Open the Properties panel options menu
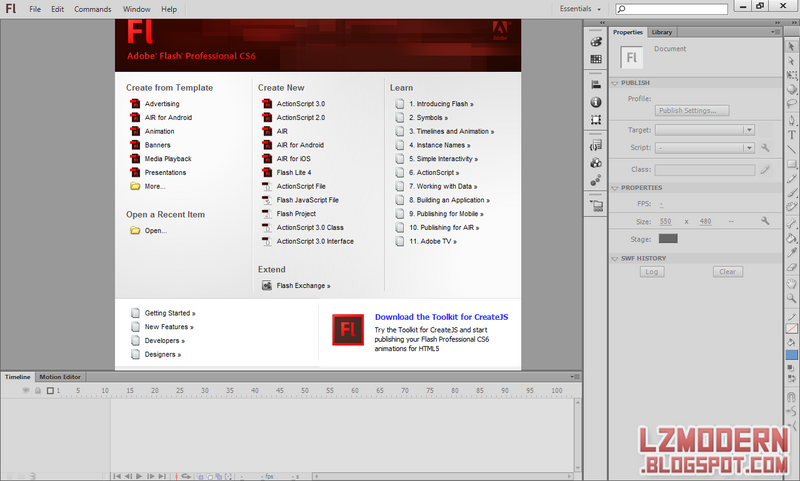This screenshot has width=800, height=481. click(776, 32)
